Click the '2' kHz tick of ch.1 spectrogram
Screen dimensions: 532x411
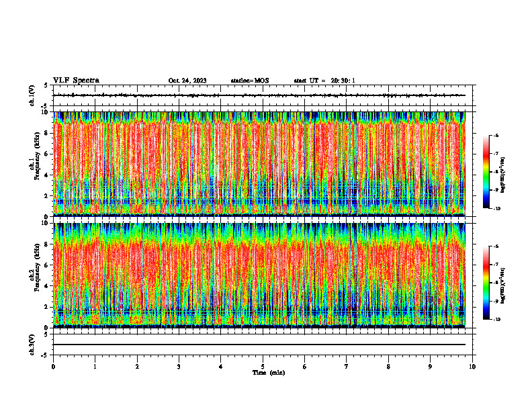(x=48, y=195)
